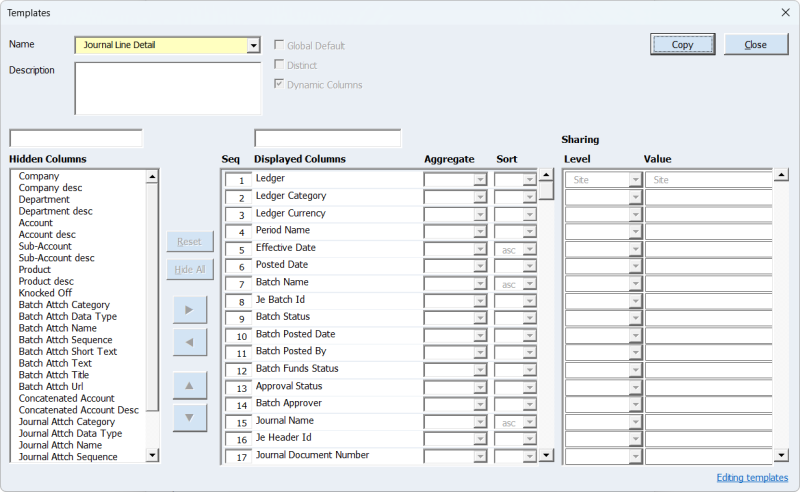The width and height of the screenshot is (800, 492).
Task: Select Batch Attch Url in Hidden Columns
Action: 51,387
